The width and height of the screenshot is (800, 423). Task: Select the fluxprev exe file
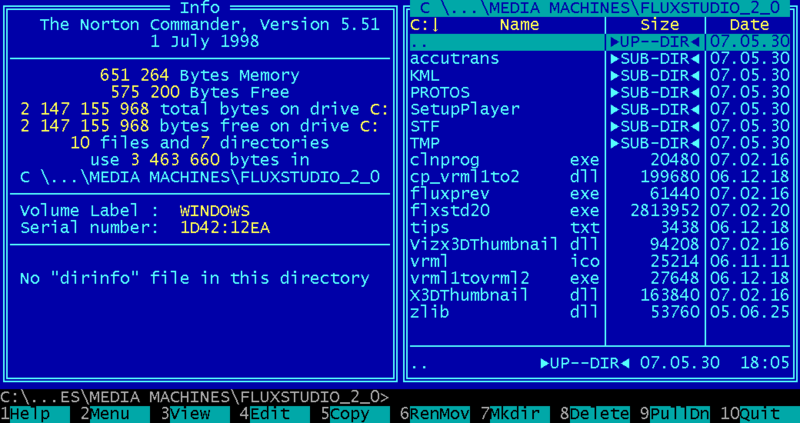[600, 193]
